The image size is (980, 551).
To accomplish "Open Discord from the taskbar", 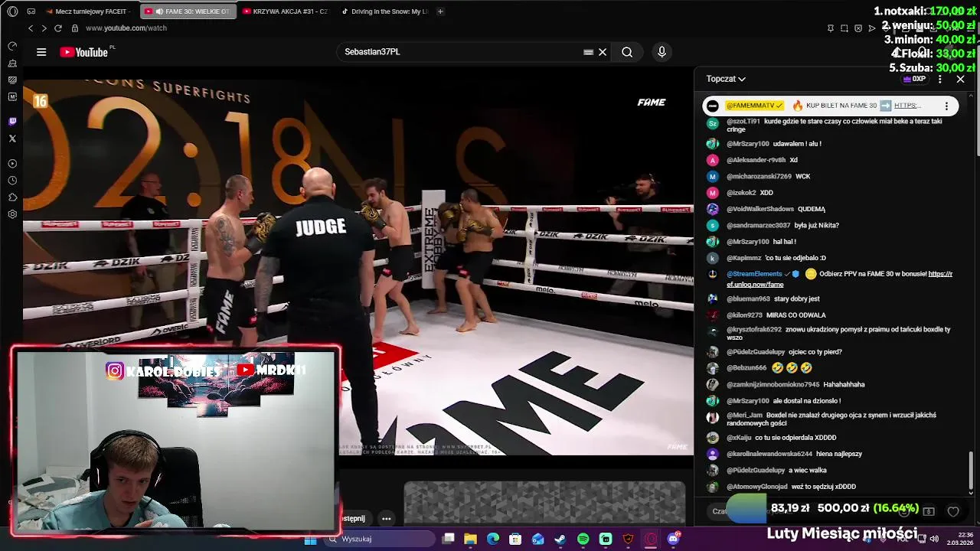I will 674,540.
